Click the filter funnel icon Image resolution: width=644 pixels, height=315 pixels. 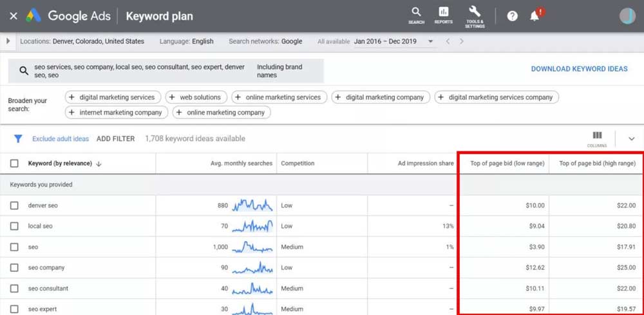(x=18, y=138)
